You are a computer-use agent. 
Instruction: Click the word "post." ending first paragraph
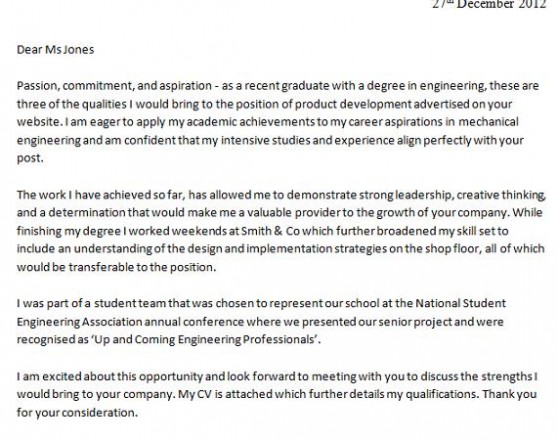30,158
